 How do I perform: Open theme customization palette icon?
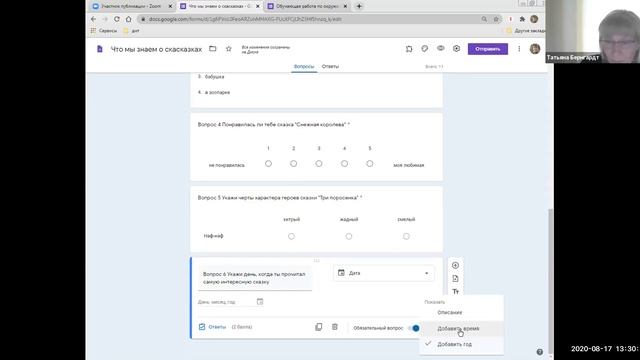[x=425, y=49]
